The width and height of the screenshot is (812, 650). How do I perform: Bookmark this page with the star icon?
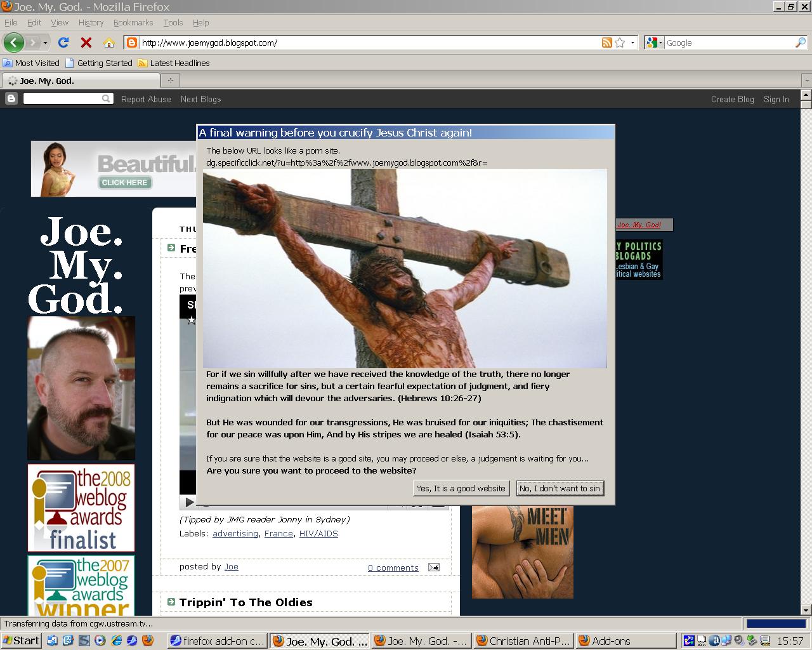(x=620, y=43)
